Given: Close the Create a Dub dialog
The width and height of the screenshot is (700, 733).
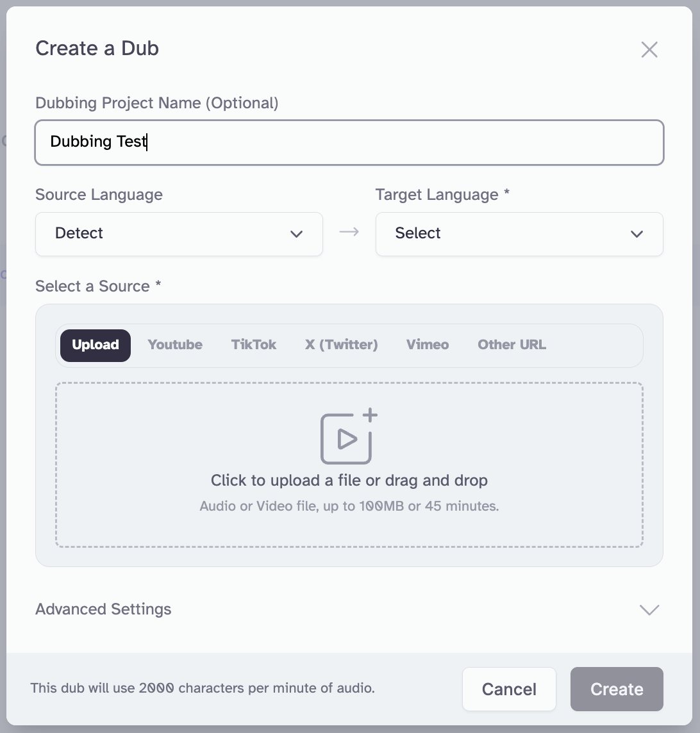Looking at the screenshot, I should 649,49.
